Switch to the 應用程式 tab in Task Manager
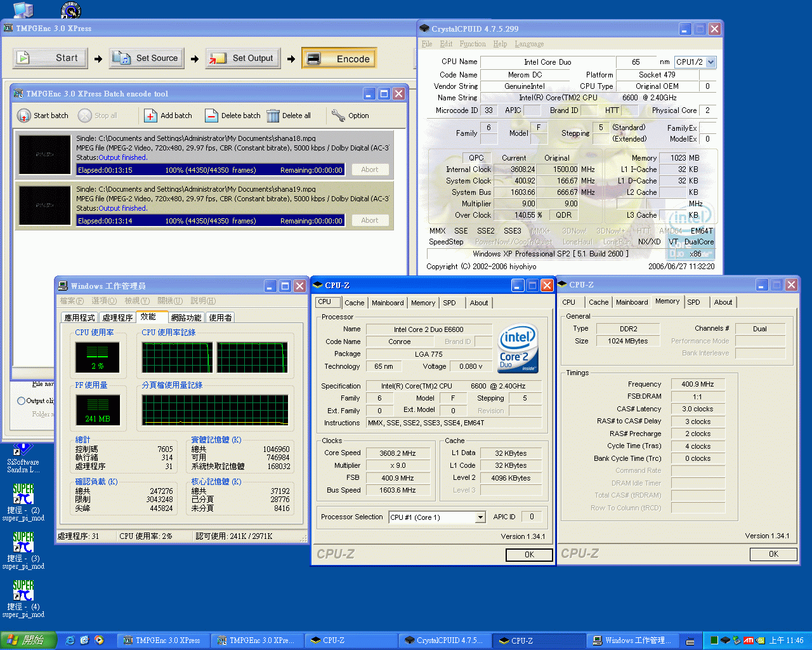This screenshot has height=650, width=812. [x=79, y=317]
